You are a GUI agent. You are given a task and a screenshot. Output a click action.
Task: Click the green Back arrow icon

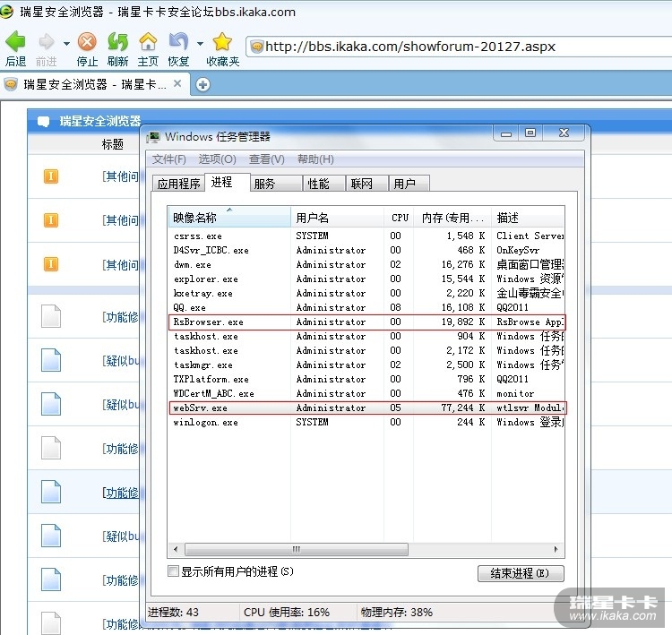click(15, 41)
